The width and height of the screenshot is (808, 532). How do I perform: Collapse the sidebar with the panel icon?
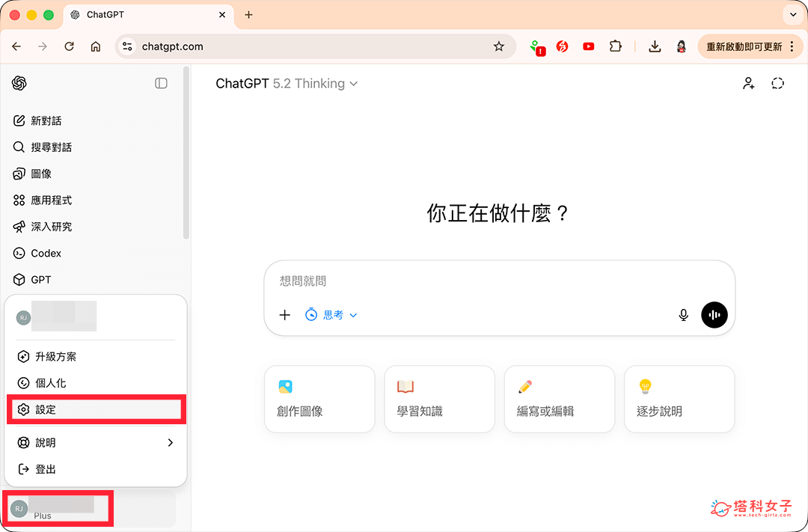tap(161, 83)
